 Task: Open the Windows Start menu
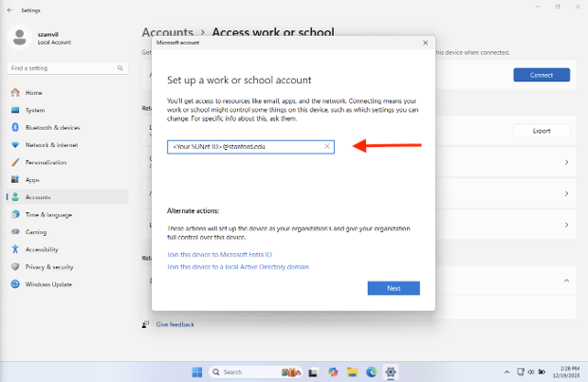pos(197,372)
